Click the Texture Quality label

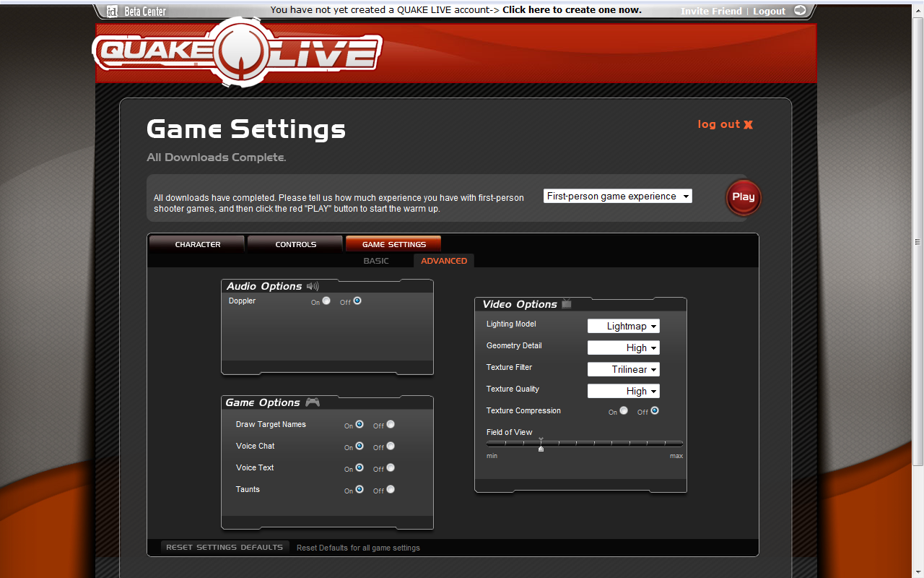tap(513, 389)
